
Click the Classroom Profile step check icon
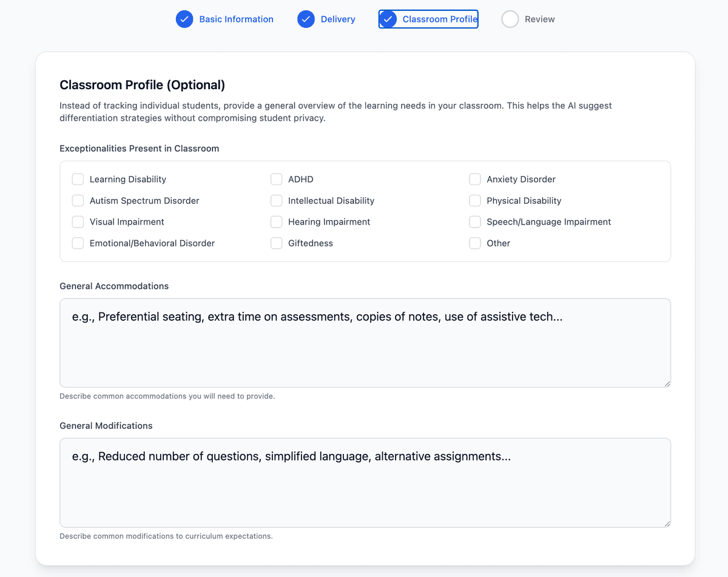387,19
